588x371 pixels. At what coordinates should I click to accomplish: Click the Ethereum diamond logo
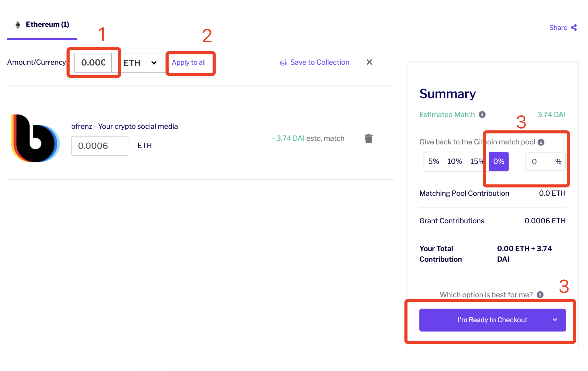tap(18, 25)
